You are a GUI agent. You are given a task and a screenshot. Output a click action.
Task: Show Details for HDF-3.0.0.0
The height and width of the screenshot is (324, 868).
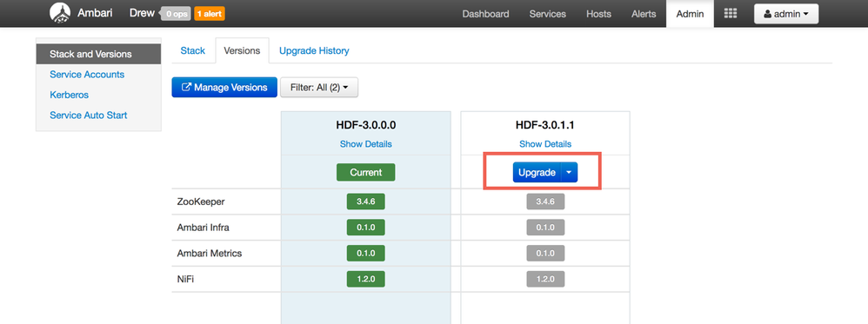366,143
